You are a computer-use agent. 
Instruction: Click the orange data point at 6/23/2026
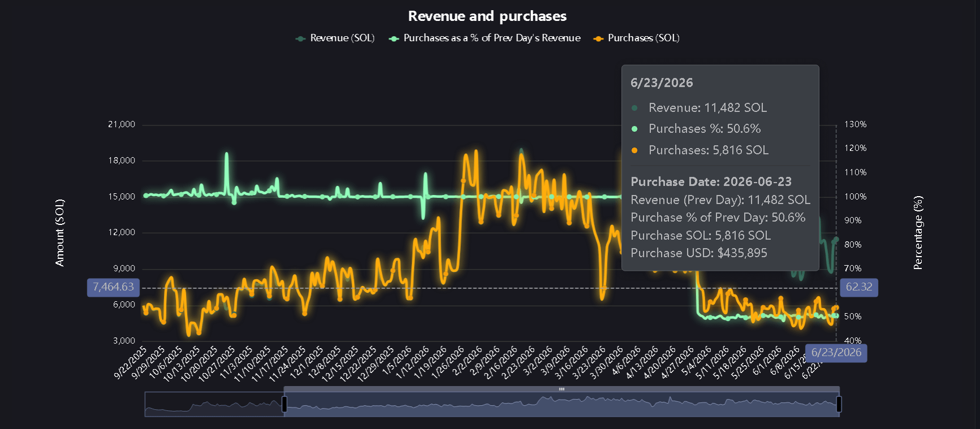[836, 308]
